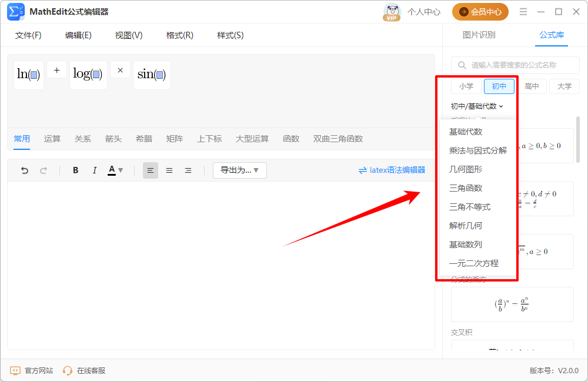Open the 视图(V) menu
The width and height of the screenshot is (588, 382).
pyautogui.click(x=129, y=35)
